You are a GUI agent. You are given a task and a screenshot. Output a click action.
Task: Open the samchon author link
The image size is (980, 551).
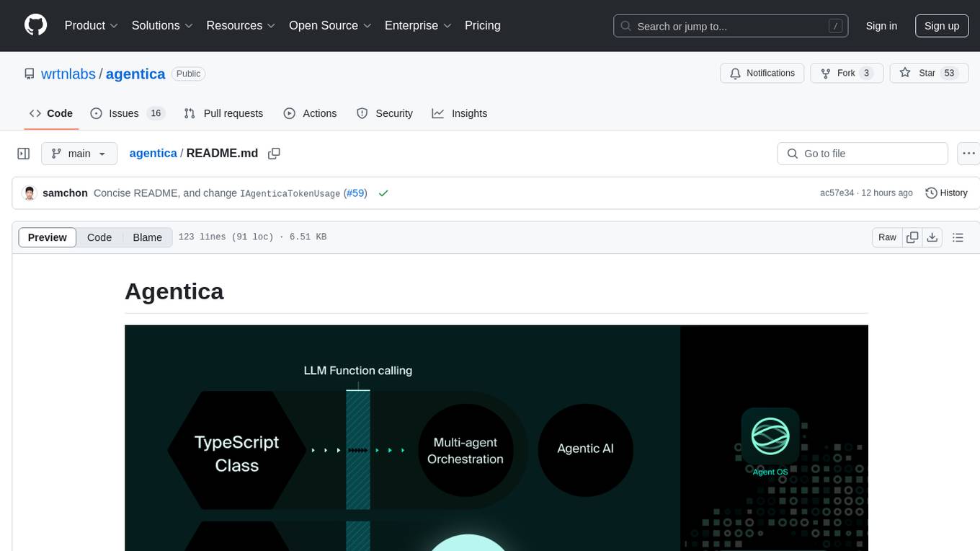65,193
